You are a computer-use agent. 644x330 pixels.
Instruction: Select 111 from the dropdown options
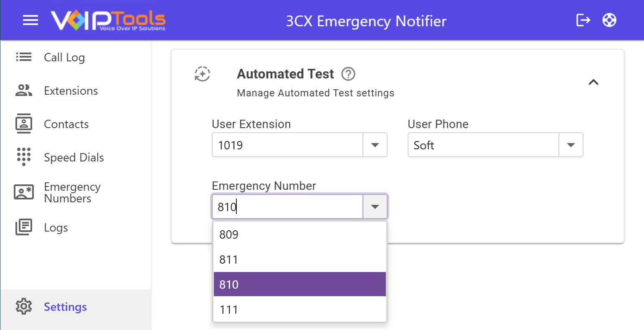299,310
